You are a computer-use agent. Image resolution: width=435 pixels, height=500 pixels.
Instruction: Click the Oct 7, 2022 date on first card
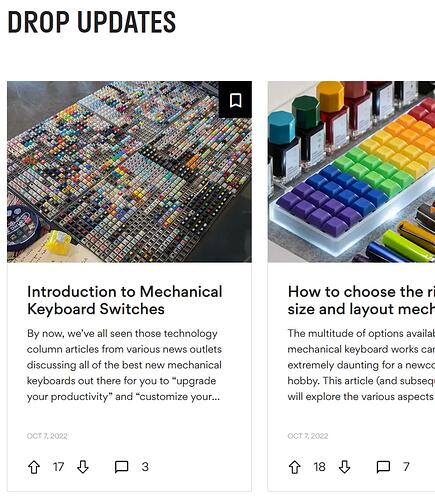[x=47, y=436]
